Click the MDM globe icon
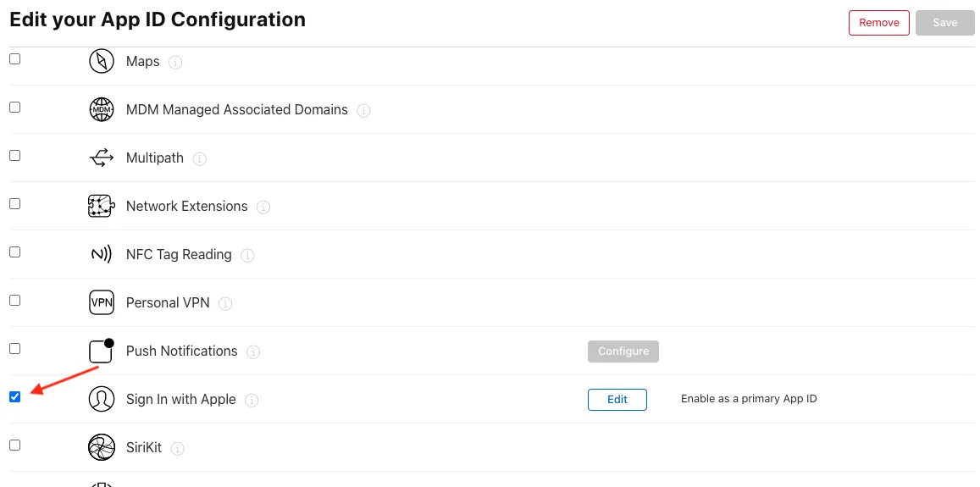 pos(102,109)
